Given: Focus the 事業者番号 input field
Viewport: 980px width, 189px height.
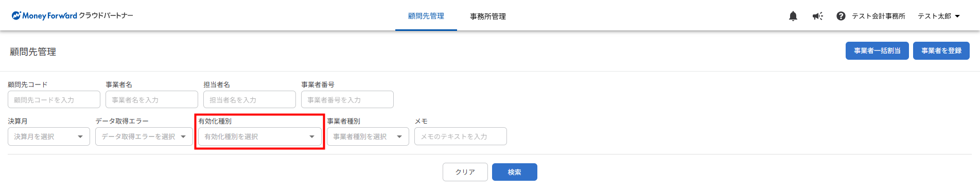Looking at the screenshot, I should tap(347, 99).
